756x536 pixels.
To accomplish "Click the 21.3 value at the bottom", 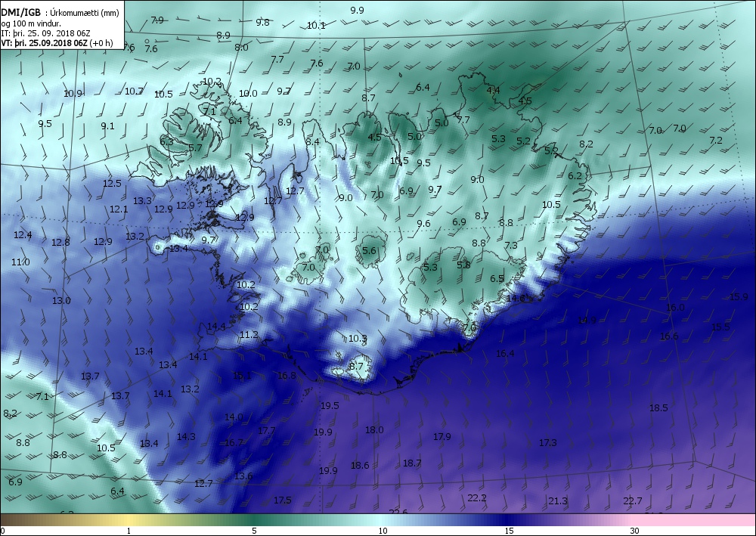I will [x=558, y=500].
